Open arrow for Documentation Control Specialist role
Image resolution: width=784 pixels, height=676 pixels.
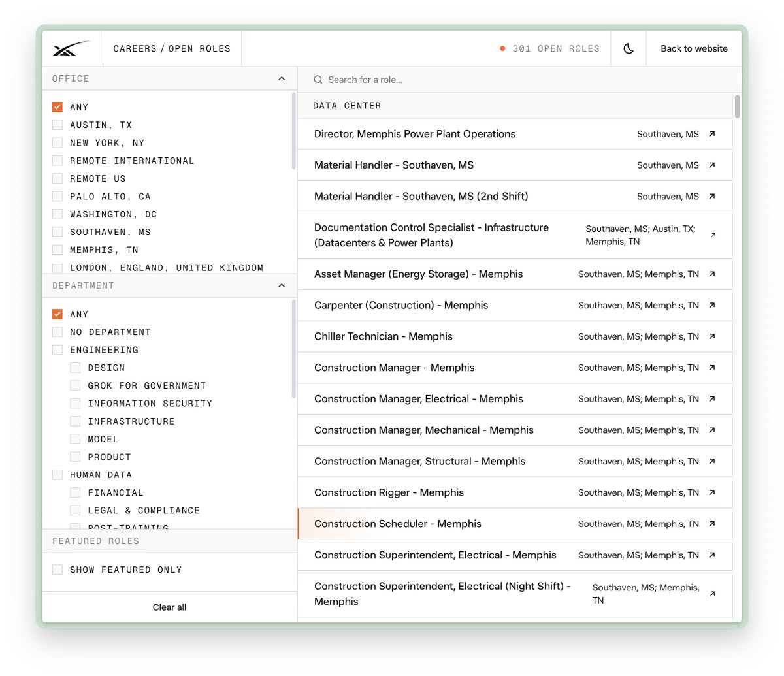click(713, 235)
